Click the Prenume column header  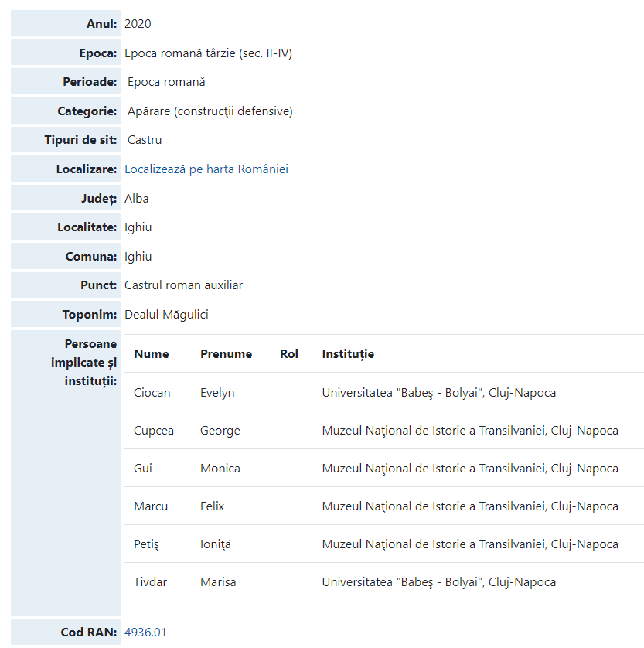click(x=226, y=354)
